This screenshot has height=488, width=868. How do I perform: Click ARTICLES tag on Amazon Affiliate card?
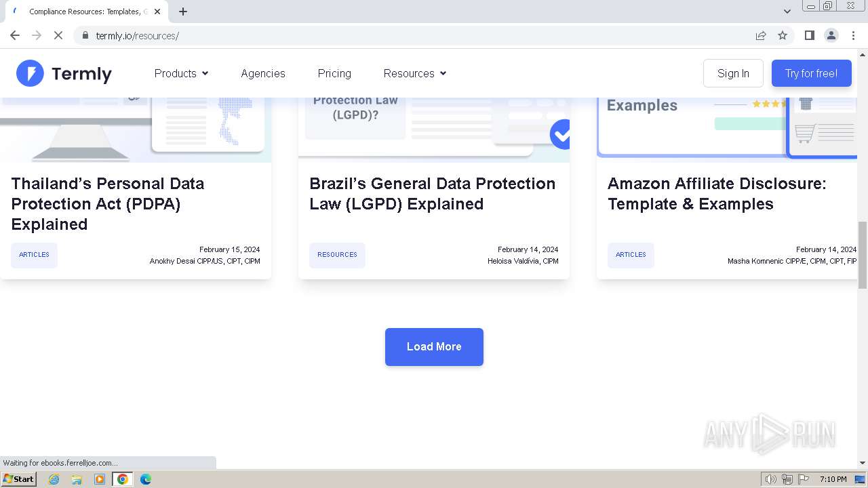(631, 255)
